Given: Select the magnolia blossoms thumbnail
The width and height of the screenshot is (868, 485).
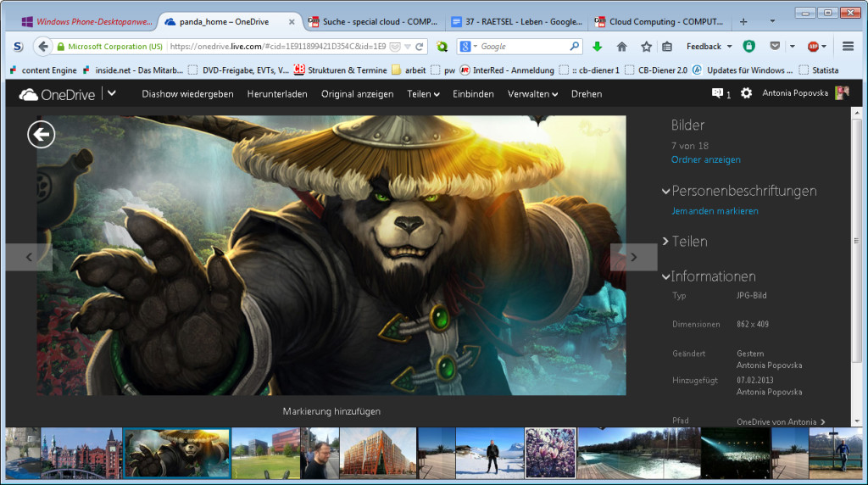Looking at the screenshot, I should [550, 453].
